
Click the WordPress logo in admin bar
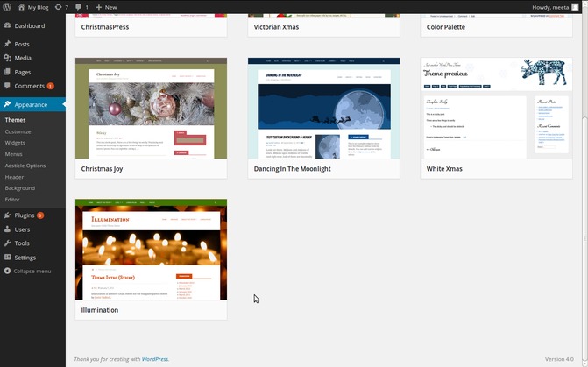coord(7,7)
